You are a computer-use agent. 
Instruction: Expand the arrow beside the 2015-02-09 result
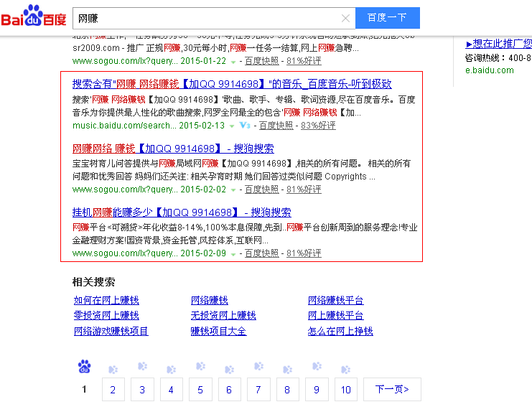coord(233,254)
